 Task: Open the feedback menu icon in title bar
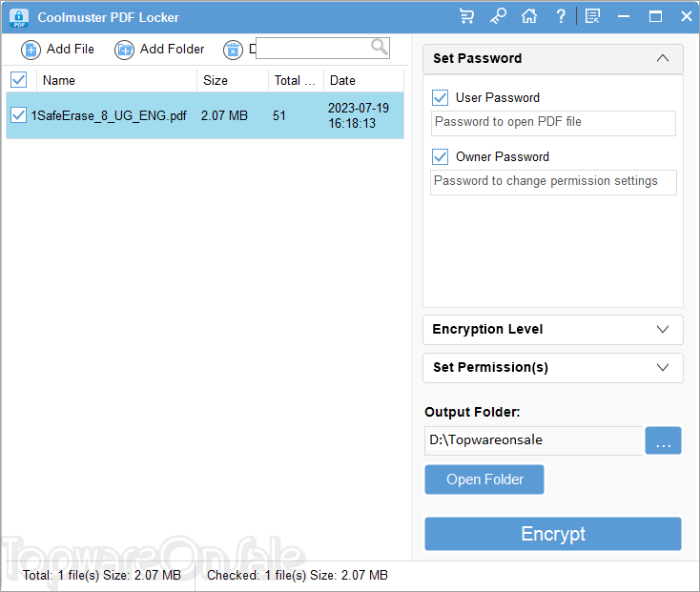point(592,17)
